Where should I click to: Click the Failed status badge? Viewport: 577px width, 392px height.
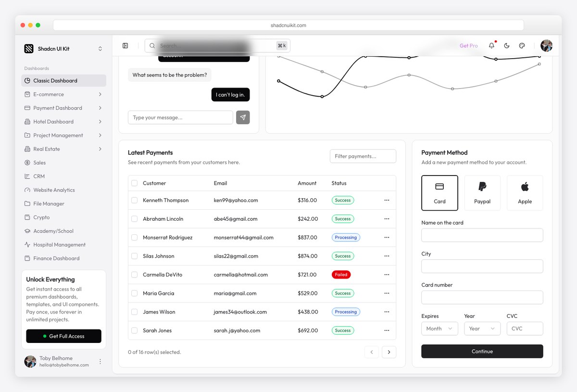341,275
